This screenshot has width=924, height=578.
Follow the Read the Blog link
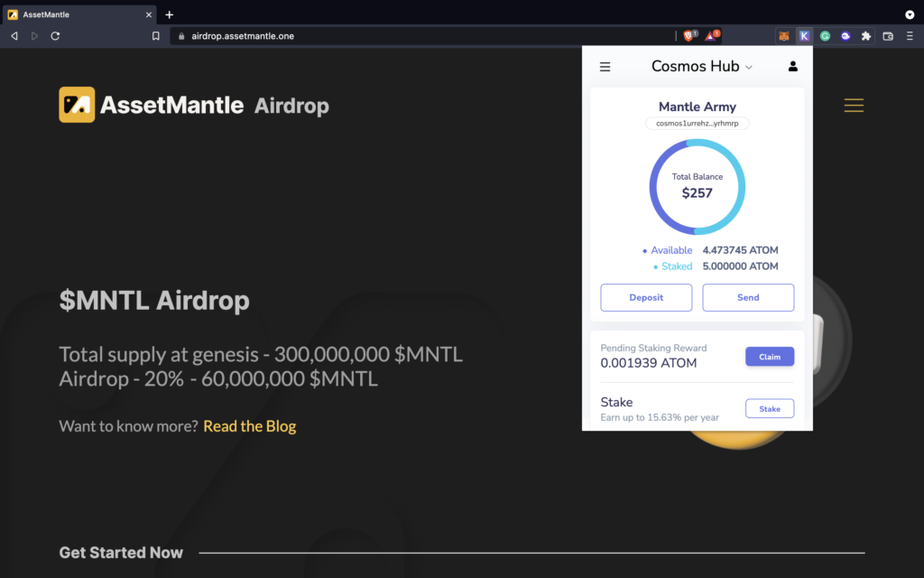pyautogui.click(x=249, y=426)
